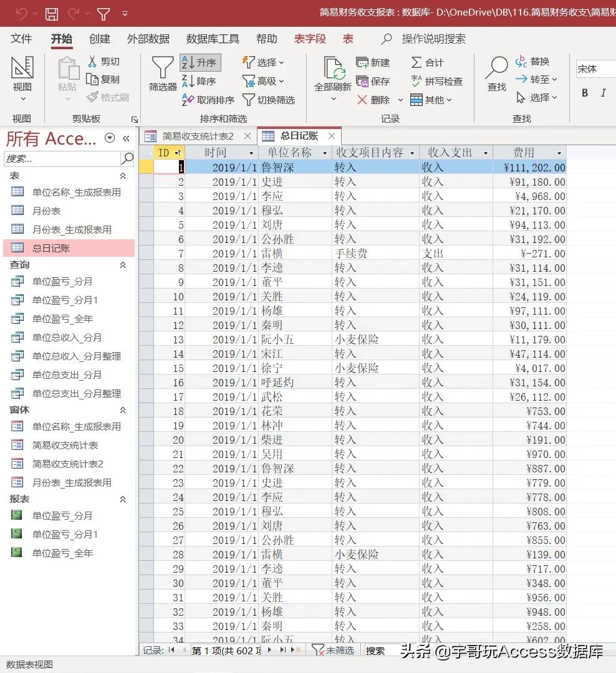Open the 单位盈亏_全年 report
The image size is (616, 673).
(x=63, y=553)
